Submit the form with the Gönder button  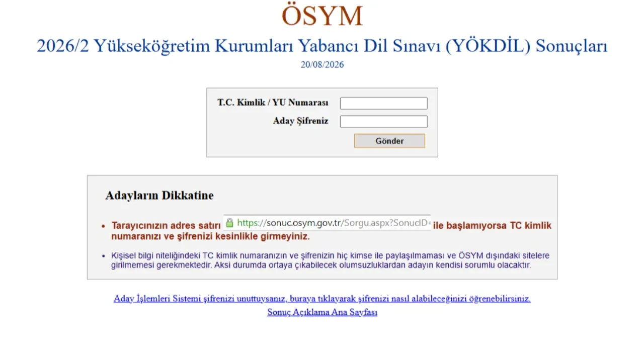[x=389, y=141]
